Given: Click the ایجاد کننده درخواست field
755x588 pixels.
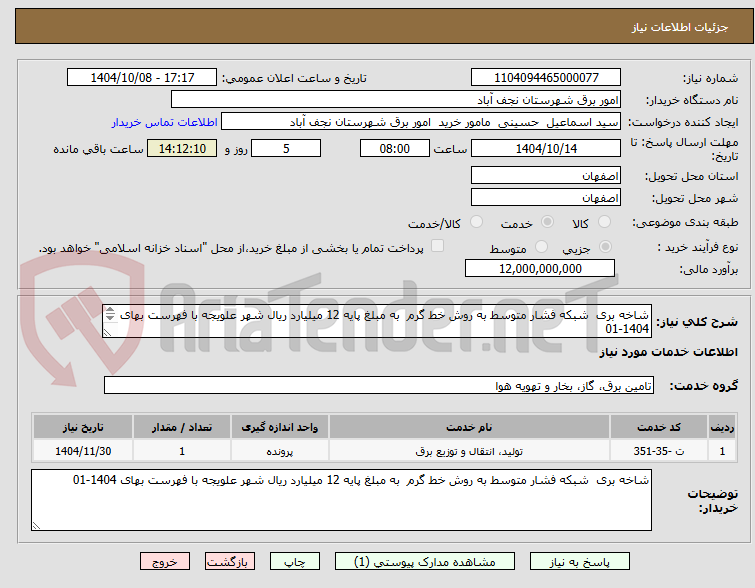Looking at the screenshot, I should [421, 122].
